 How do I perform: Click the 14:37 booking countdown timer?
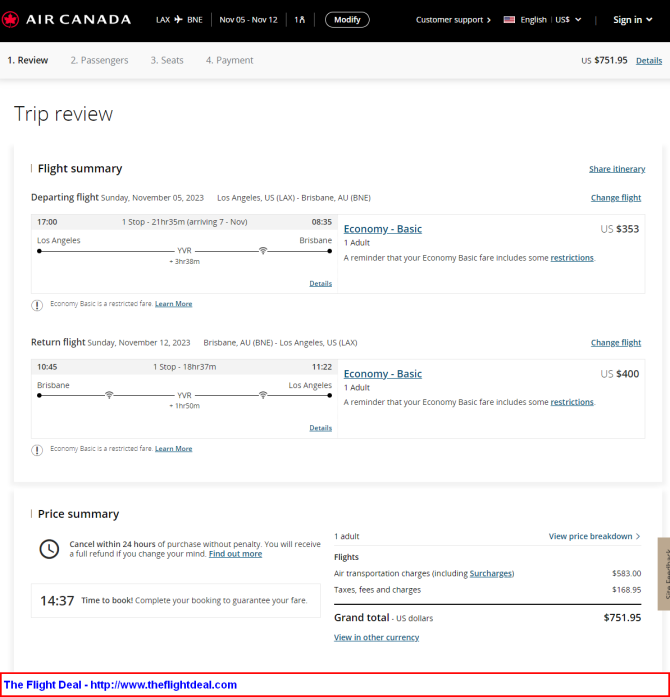[x=57, y=601]
